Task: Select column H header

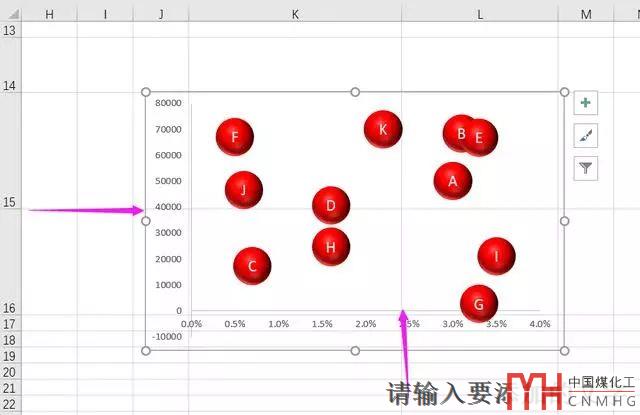Action: pos(49,14)
